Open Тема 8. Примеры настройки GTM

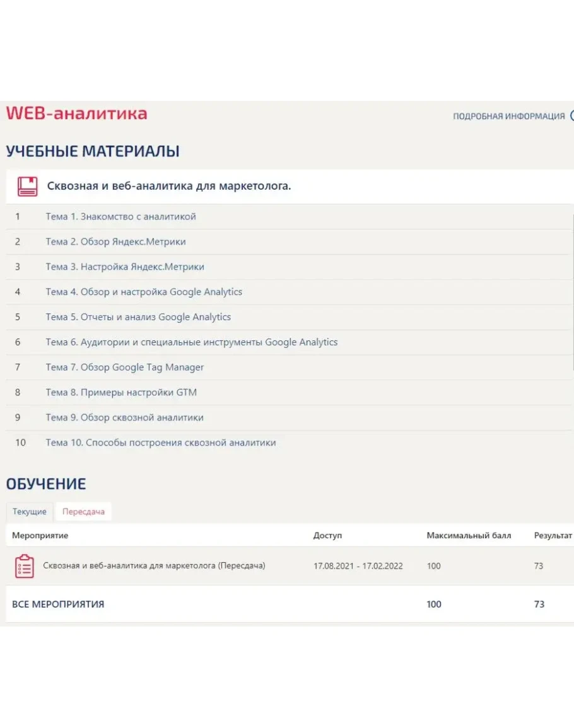[x=121, y=393]
